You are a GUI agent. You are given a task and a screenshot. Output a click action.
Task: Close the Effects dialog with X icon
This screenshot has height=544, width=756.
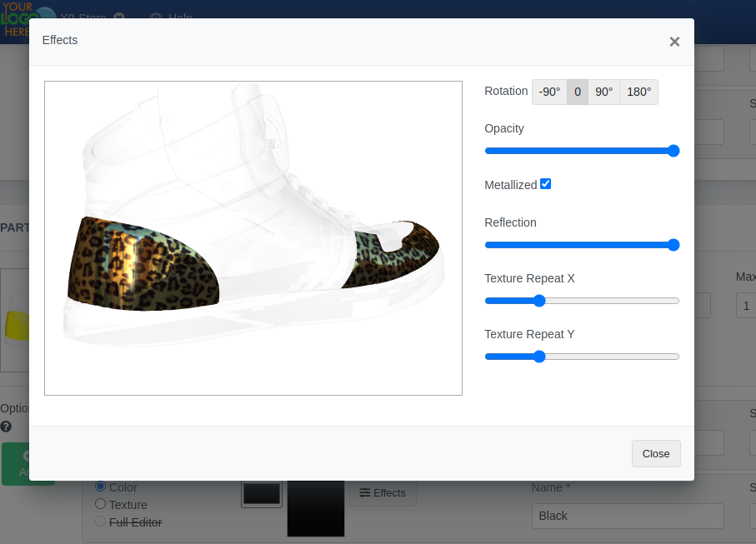(x=674, y=42)
